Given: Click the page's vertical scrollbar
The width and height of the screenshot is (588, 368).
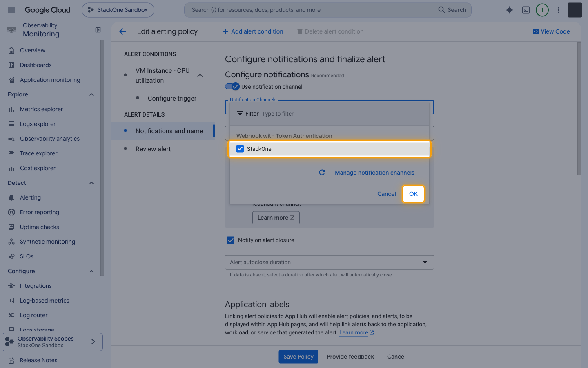Looking at the screenshot, I should pos(579,109).
